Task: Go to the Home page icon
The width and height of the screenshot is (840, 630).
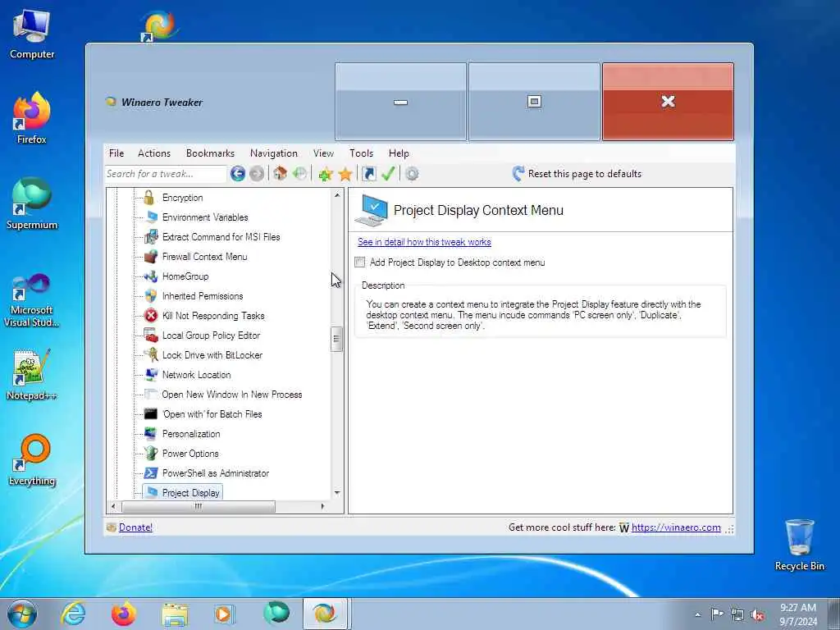Action: coord(281,174)
